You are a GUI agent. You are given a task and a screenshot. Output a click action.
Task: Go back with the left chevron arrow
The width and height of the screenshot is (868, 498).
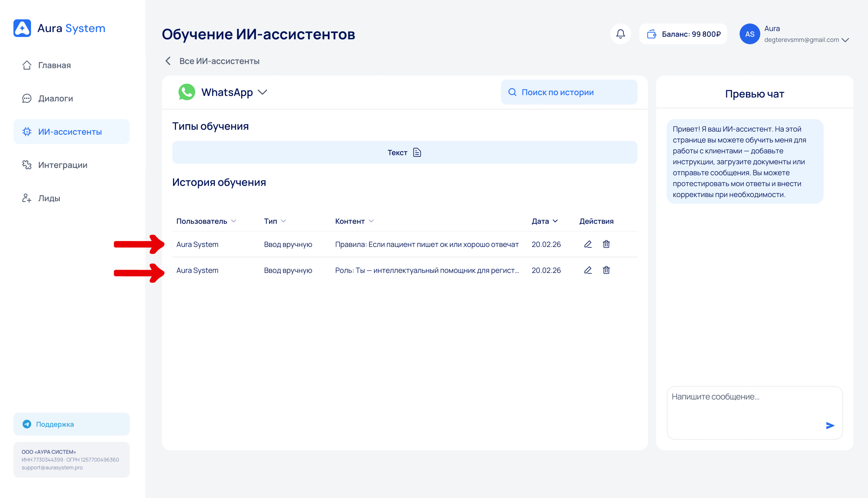point(168,61)
